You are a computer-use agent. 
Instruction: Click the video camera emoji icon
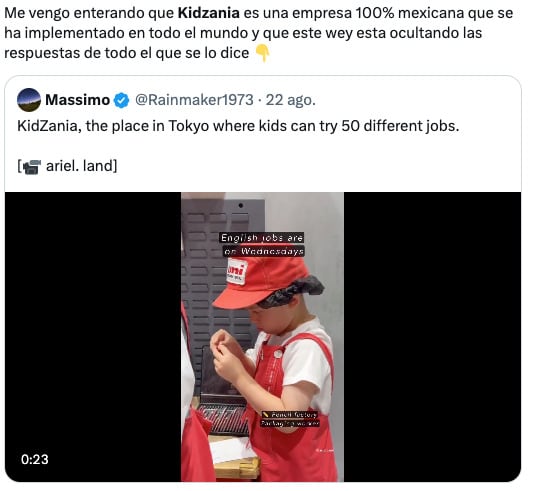[x=32, y=167]
